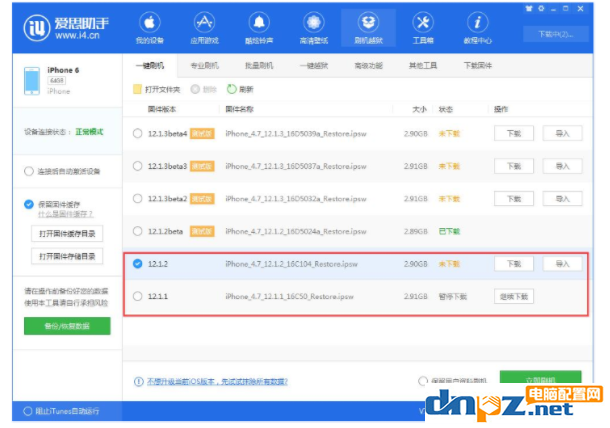Open the 什么是固件缓存? help link

point(65,214)
